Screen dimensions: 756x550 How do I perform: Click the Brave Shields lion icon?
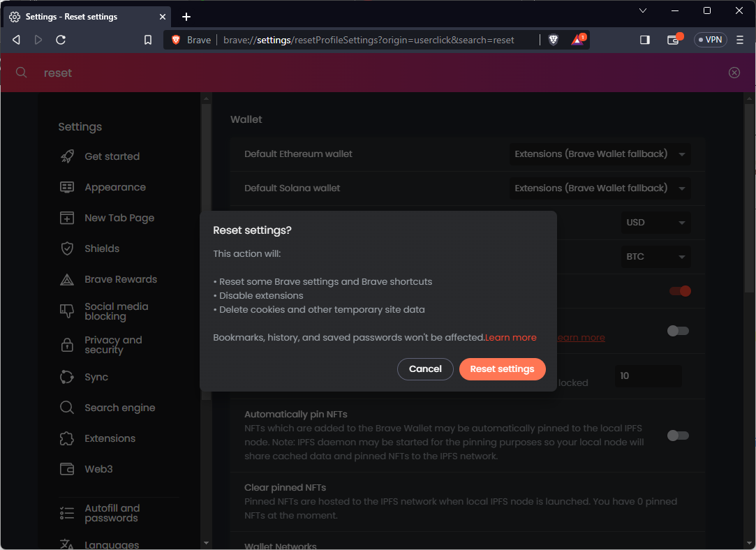pos(554,40)
